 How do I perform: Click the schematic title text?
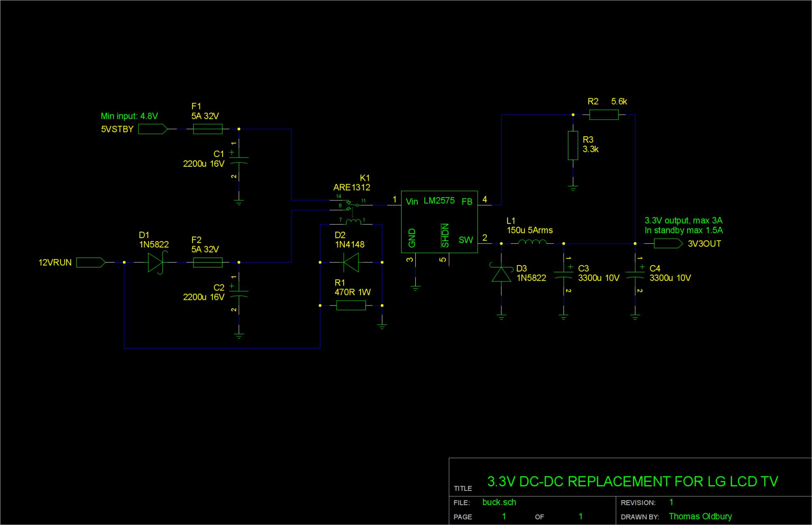pyautogui.click(x=632, y=482)
